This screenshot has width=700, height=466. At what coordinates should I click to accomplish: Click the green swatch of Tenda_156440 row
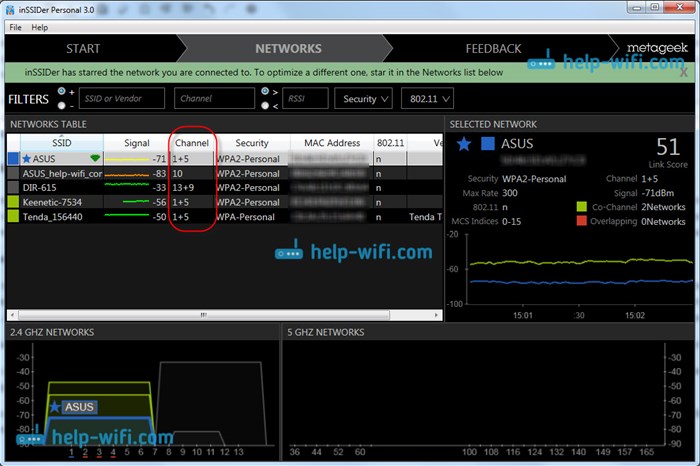tap(13, 216)
